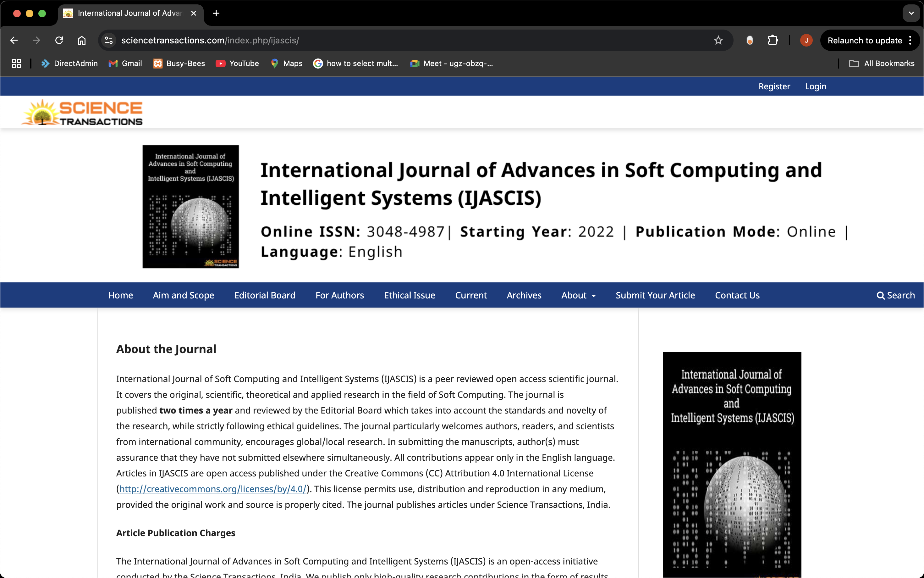Open Ethical Issue page
The image size is (924, 578).
[x=410, y=295]
